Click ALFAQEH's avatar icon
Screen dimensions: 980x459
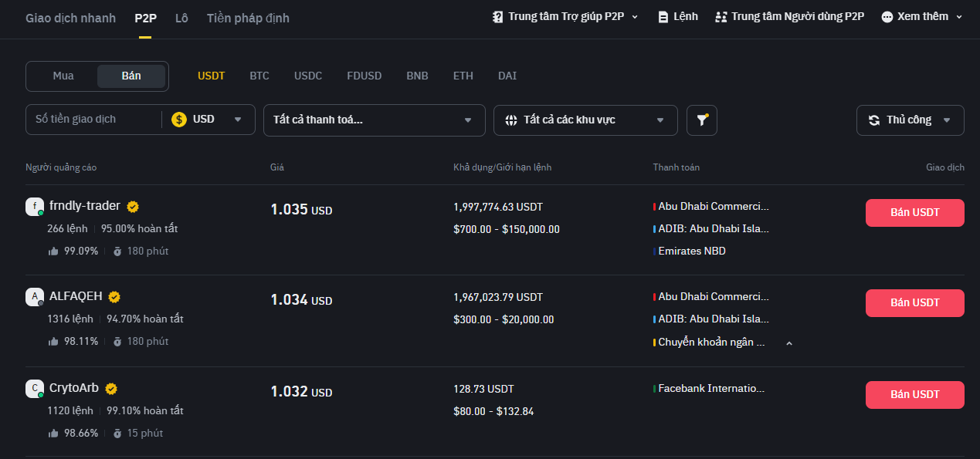[x=34, y=297]
